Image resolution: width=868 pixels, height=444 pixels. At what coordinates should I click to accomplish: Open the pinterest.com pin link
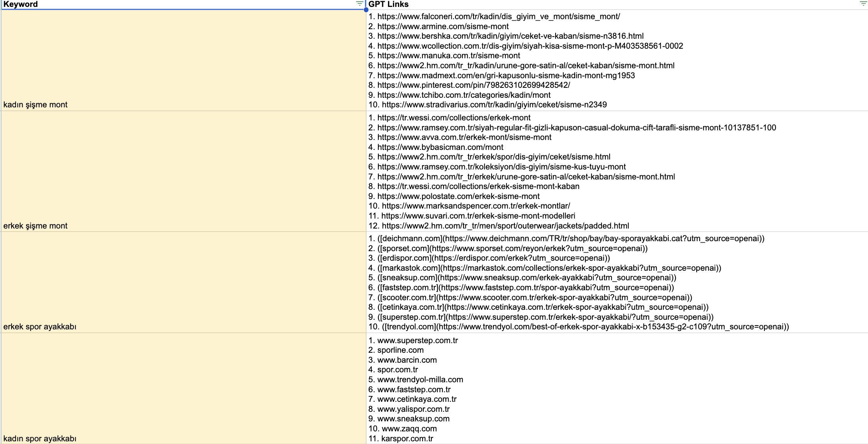469,85
